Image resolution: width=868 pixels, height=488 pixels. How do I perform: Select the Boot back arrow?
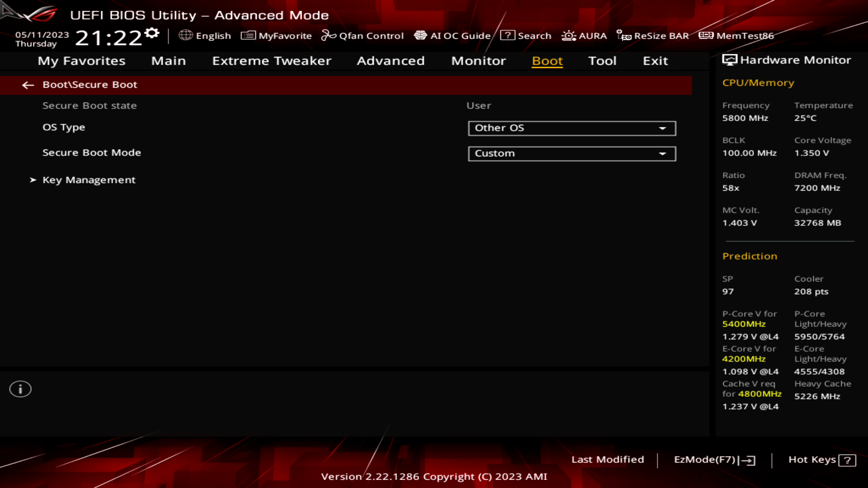(28, 84)
